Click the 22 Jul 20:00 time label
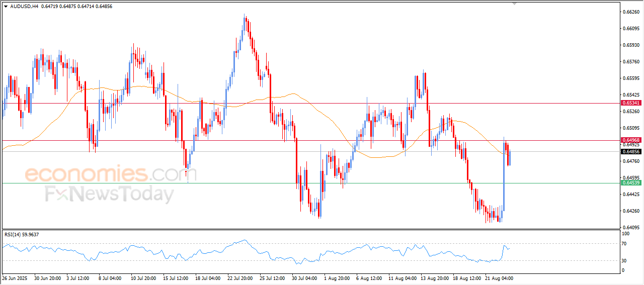Image resolution: width=644 pixels, height=285 pixels. [x=239, y=277]
